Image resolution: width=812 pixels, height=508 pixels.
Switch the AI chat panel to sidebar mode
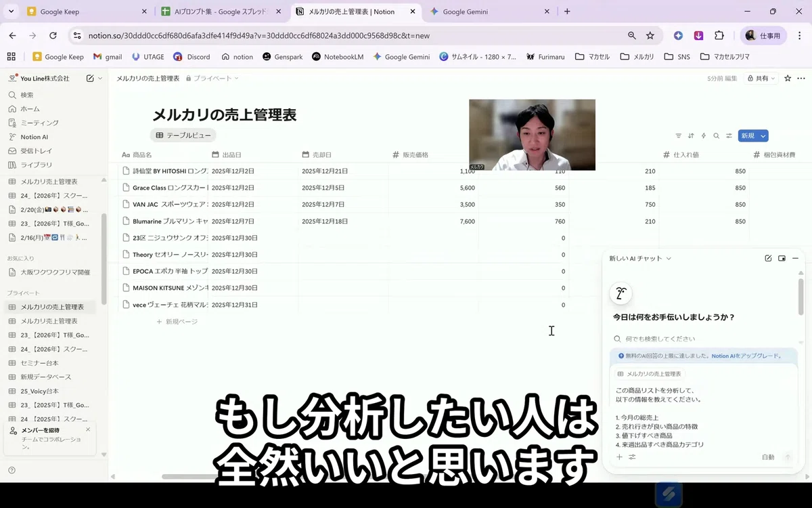tap(782, 258)
